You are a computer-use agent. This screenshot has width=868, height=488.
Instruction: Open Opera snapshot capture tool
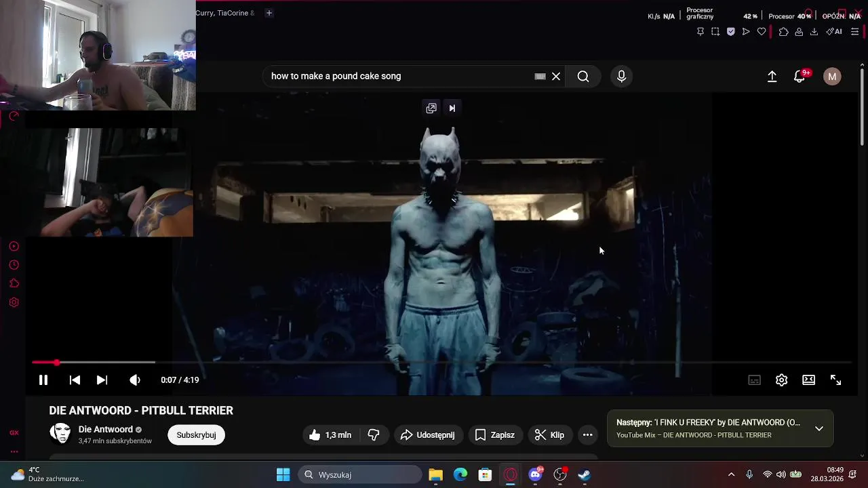tap(715, 31)
